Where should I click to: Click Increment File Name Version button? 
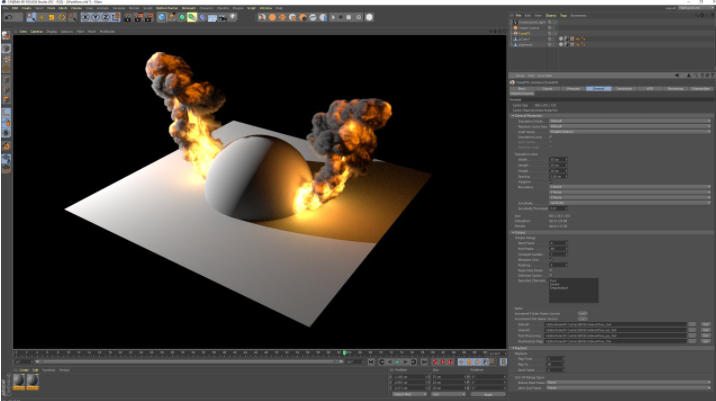point(583,319)
